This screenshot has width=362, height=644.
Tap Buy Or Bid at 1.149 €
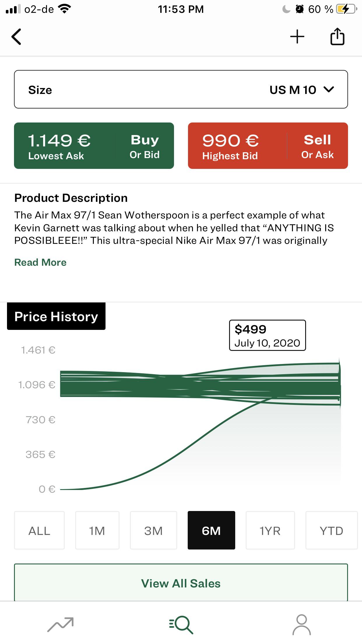(94, 145)
